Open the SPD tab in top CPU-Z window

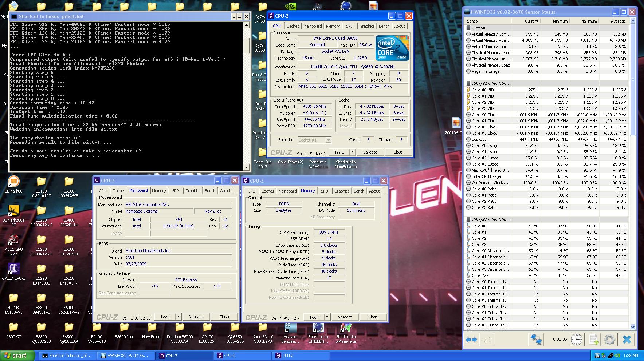pyautogui.click(x=349, y=26)
